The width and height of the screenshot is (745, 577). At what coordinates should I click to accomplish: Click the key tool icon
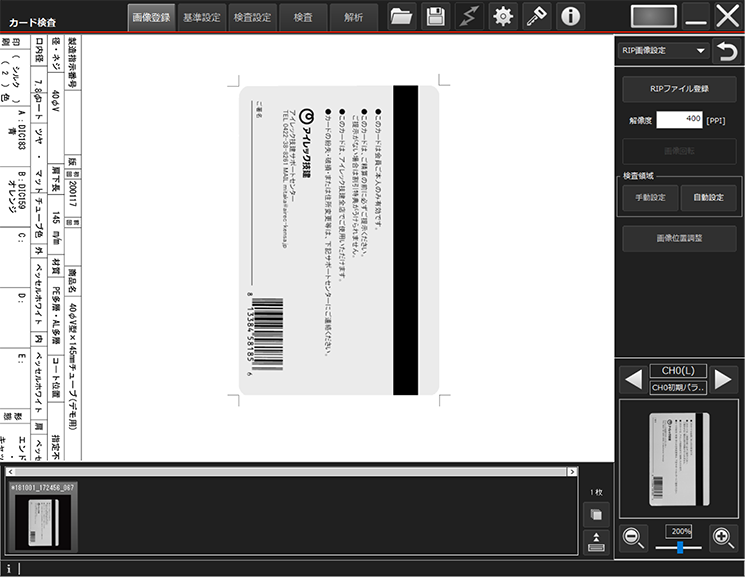click(536, 17)
